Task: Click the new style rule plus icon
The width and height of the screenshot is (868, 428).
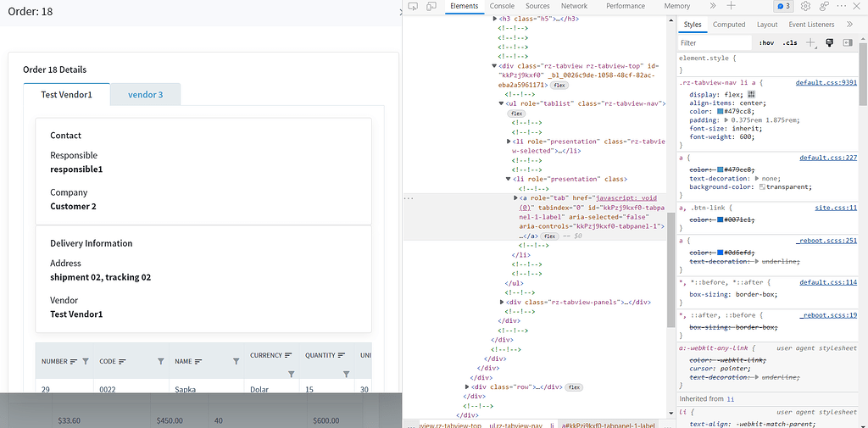Action: (x=811, y=42)
